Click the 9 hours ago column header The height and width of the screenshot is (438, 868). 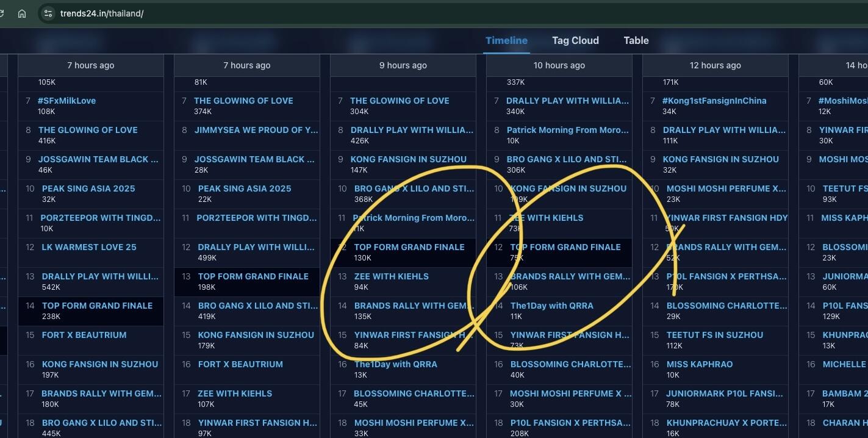tap(403, 65)
